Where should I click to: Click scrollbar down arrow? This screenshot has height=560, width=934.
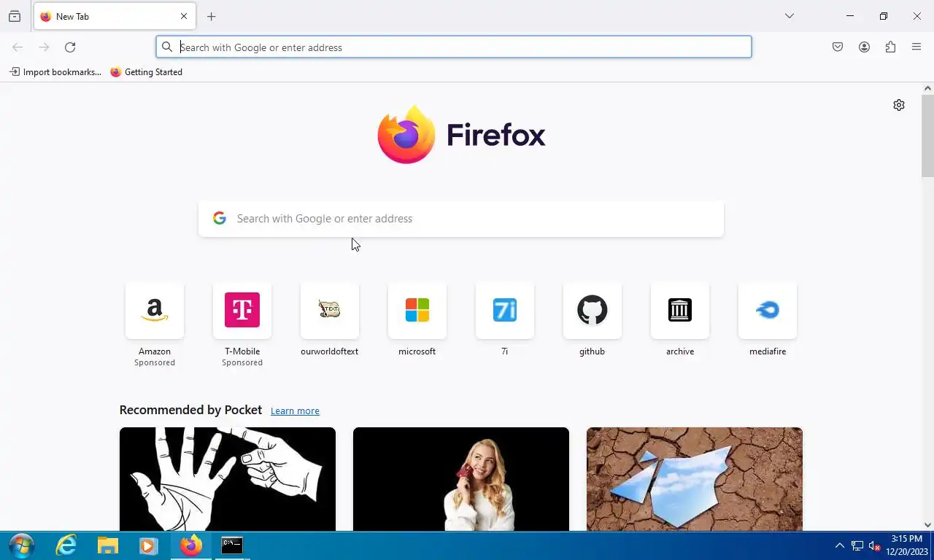(x=927, y=525)
